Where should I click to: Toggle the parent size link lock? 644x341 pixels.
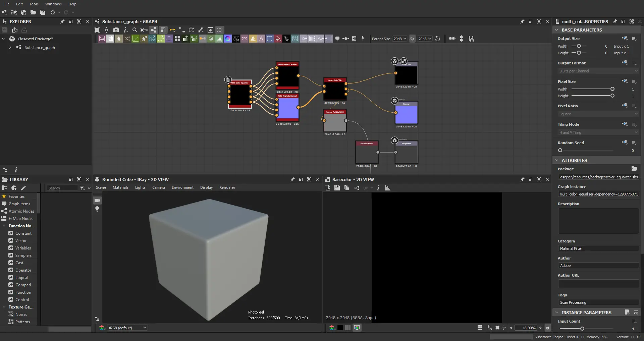(x=412, y=39)
